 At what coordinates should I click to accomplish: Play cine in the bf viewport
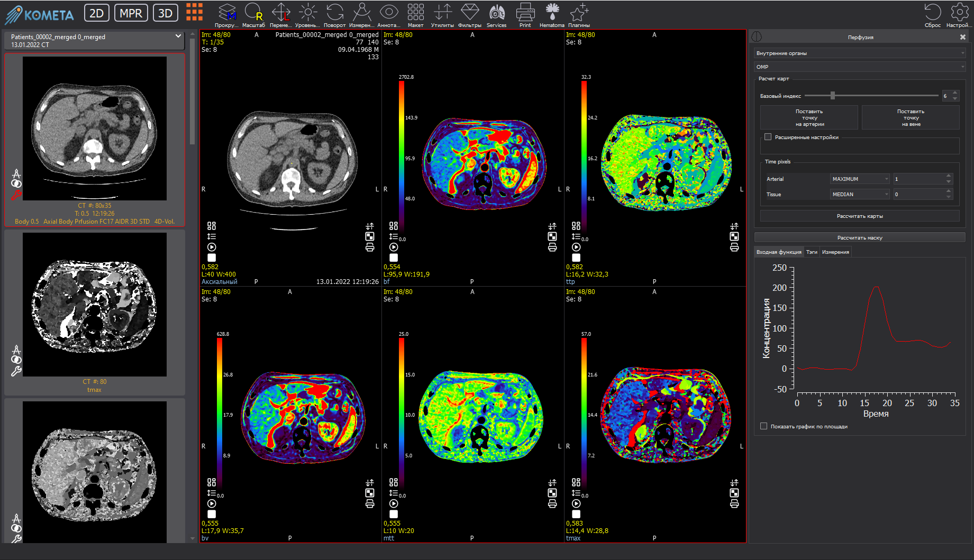394,247
